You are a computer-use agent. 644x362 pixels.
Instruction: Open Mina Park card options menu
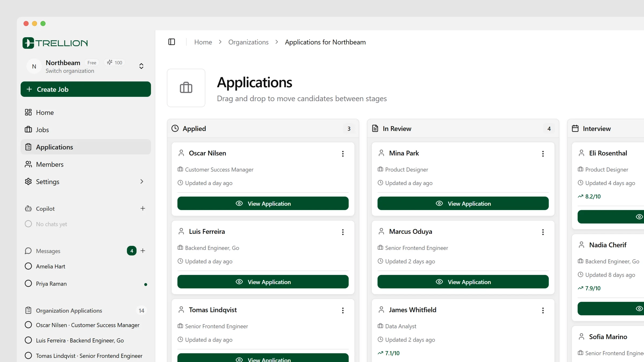(x=543, y=154)
